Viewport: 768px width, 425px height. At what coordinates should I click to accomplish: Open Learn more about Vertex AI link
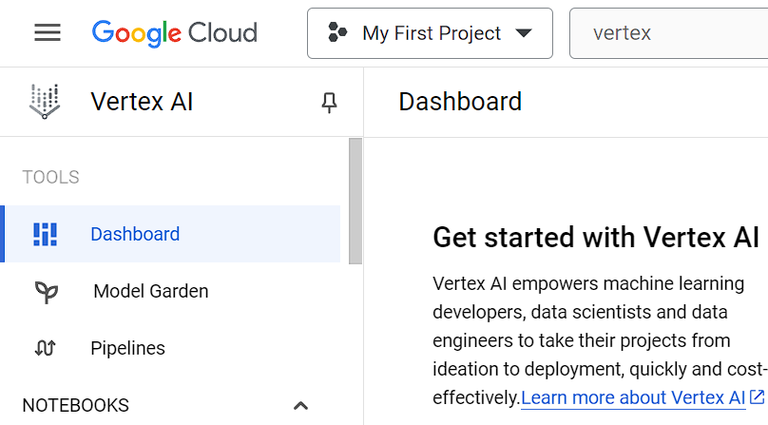633,398
